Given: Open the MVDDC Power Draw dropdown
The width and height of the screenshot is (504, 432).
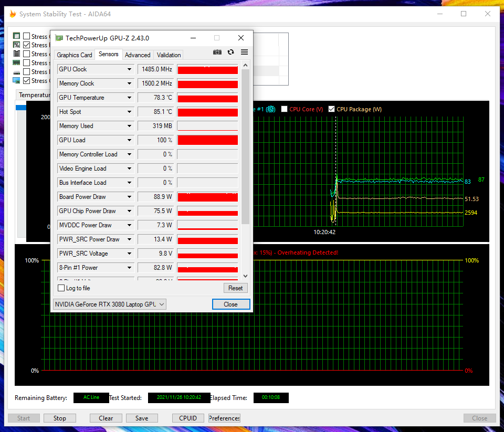Looking at the screenshot, I should pos(129,225).
